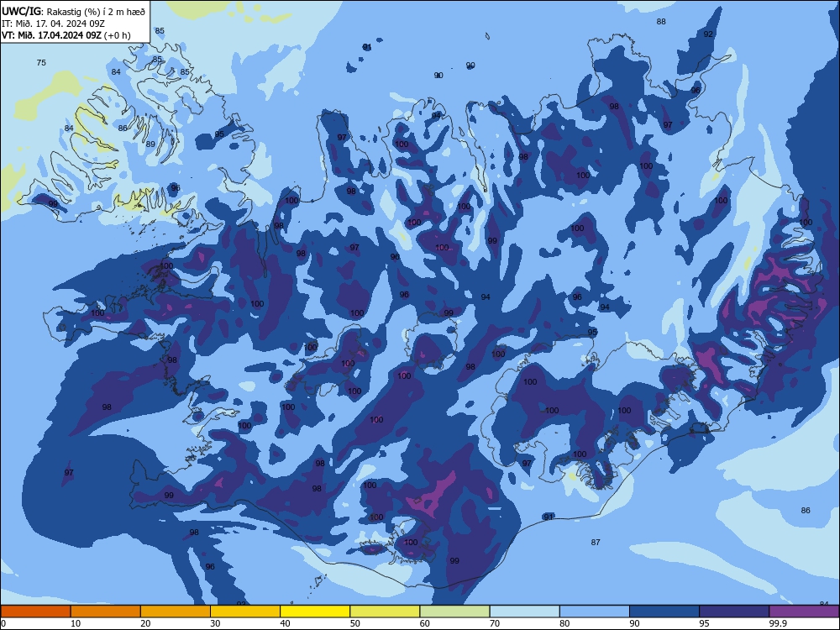The width and height of the screenshot is (840, 630).
Task: Click the pale yellow 50–60 legend swatch
Action: click(385, 612)
